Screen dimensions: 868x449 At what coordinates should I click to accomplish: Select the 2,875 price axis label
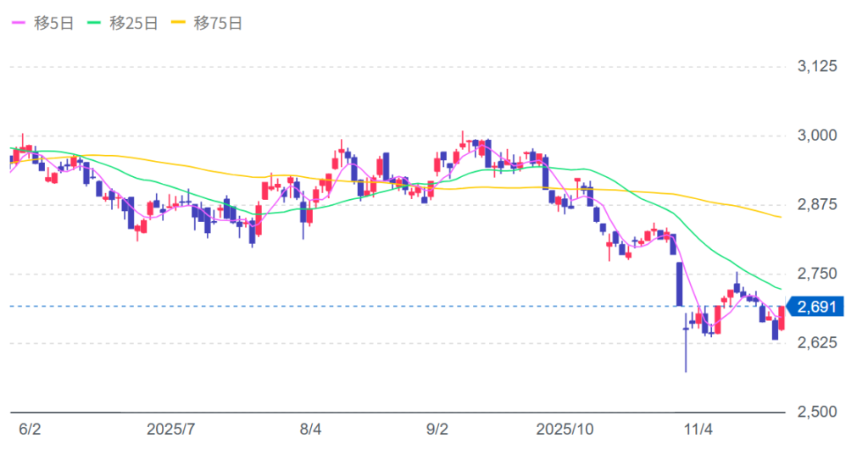click(x=819, y=205)
